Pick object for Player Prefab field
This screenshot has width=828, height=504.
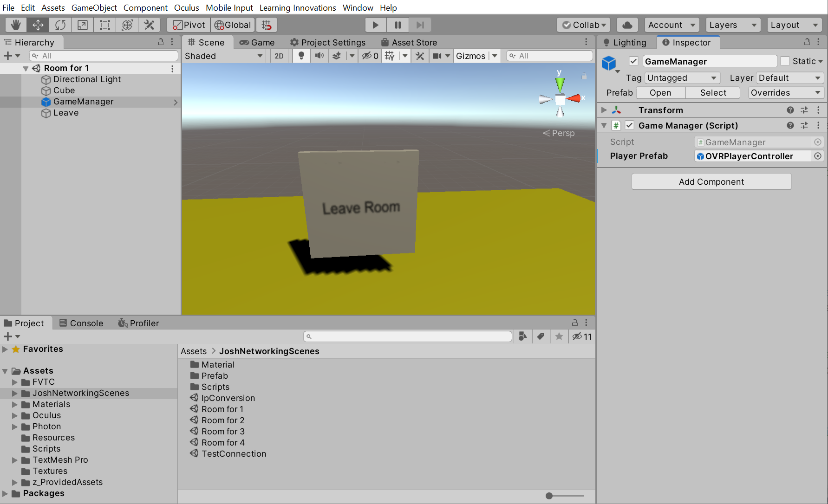[x=818, y=156]
